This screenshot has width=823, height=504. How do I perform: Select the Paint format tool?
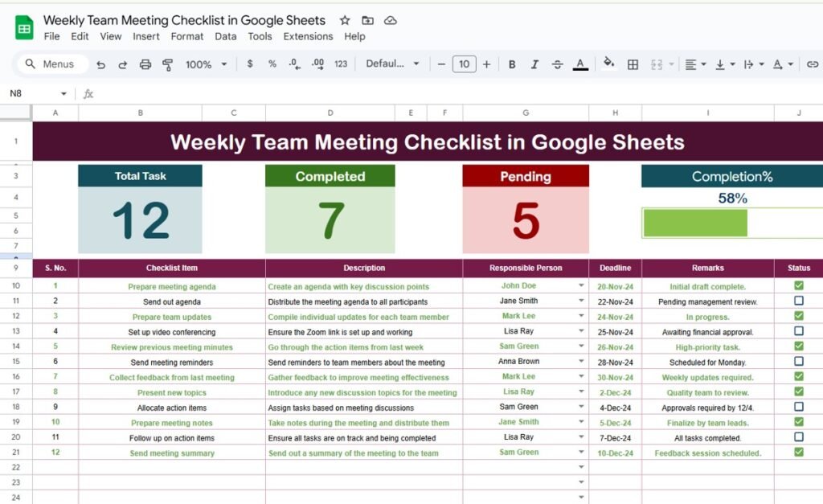tap(166, 64)
